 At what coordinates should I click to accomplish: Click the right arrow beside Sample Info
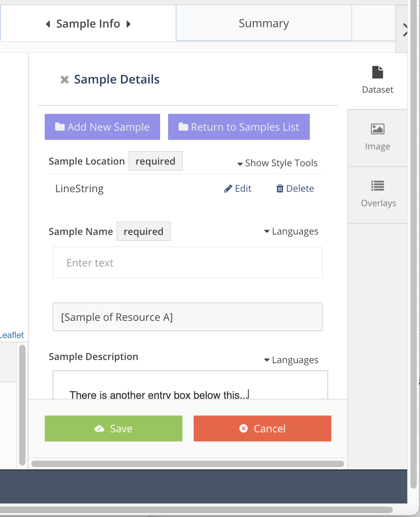[129, 24]
